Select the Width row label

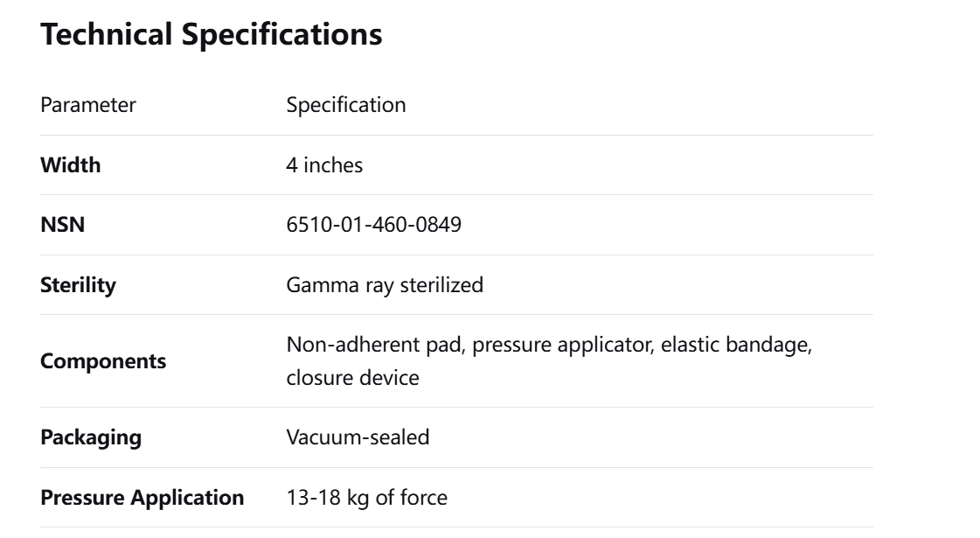click(71, 165)
